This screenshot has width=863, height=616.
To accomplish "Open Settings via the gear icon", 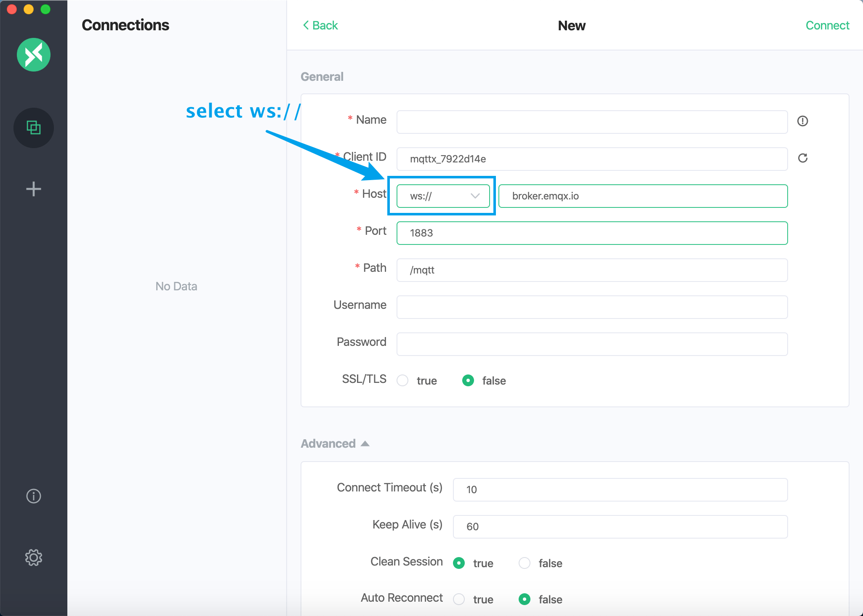I will click(34, 558).
